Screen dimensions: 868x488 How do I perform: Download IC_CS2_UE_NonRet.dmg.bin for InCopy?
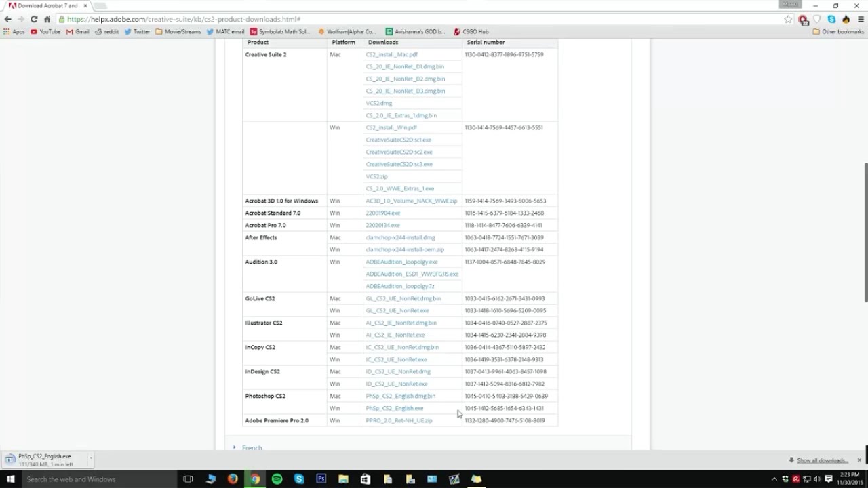(x=402, y=347)
